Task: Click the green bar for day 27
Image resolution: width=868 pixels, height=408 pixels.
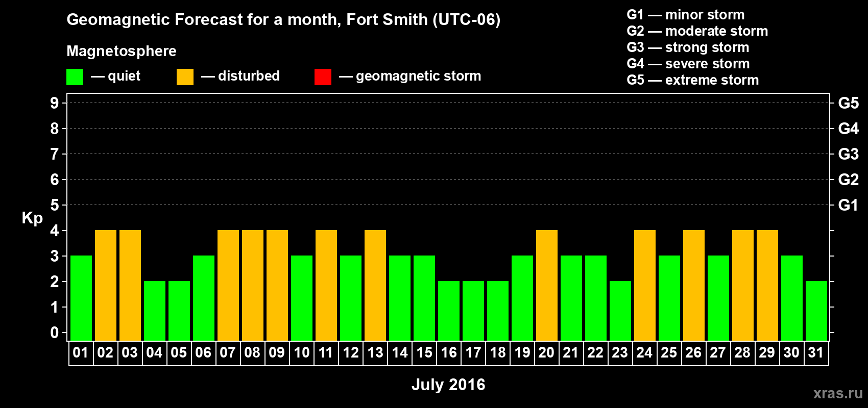Action: 718,298
